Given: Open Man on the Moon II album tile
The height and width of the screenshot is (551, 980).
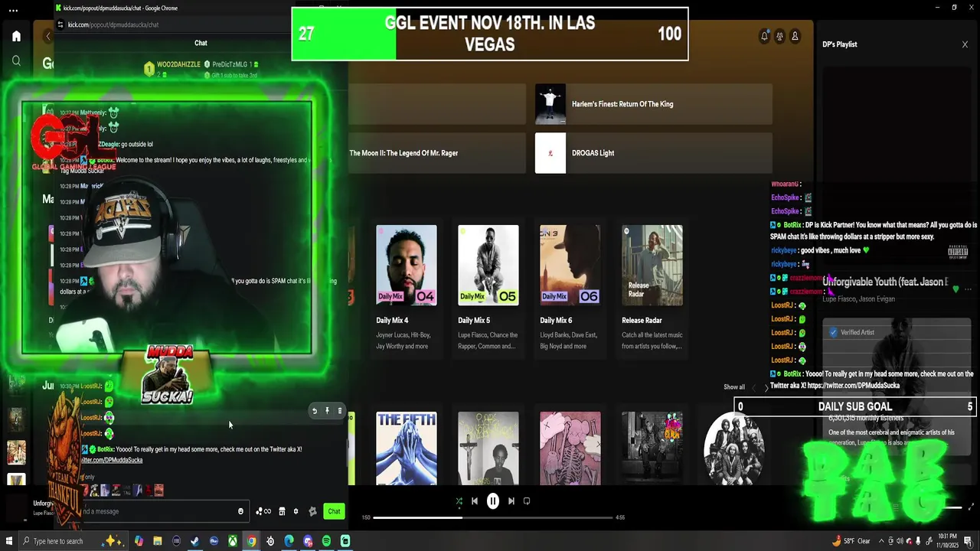Looking at the screenshot, I should point(436,153).
